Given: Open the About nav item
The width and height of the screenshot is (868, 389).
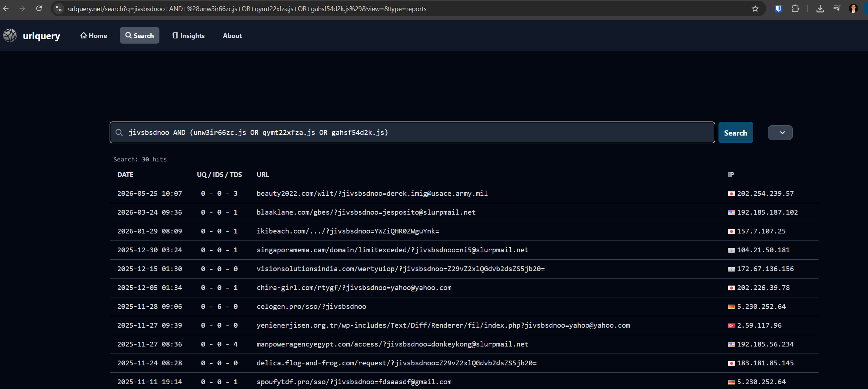Looking at the screenshot, I should [232, 35].
